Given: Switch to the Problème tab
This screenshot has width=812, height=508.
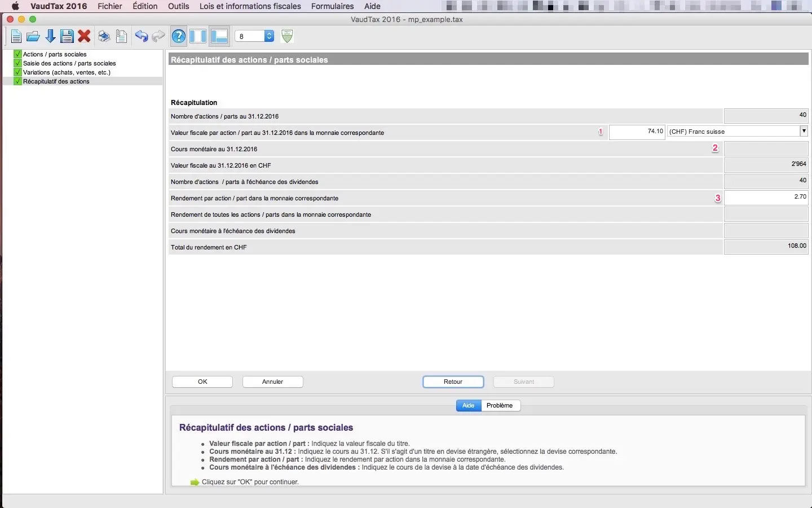Looking at the screenshot, I should point(500,405).
